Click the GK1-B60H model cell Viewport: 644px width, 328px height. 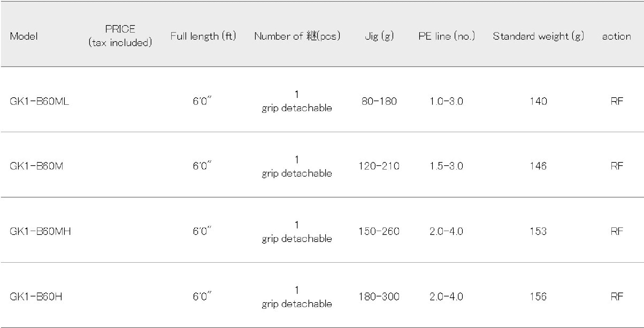pos(36,296)
